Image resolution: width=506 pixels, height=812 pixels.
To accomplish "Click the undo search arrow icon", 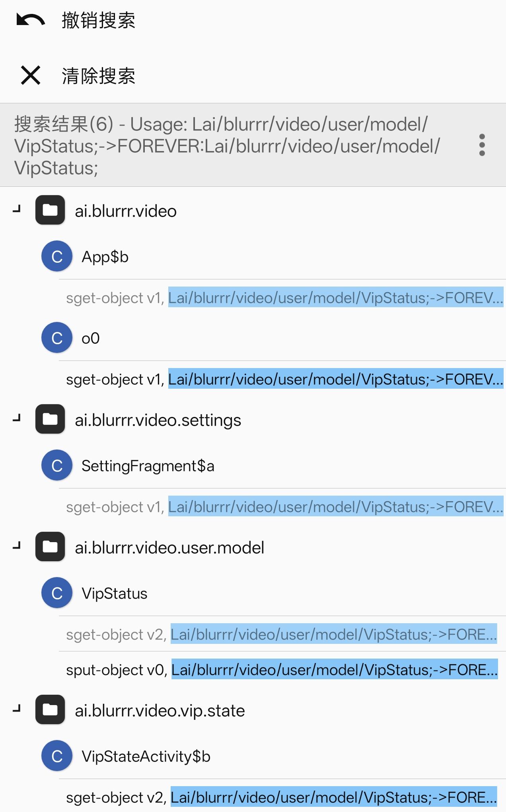I will click(31, 20).
